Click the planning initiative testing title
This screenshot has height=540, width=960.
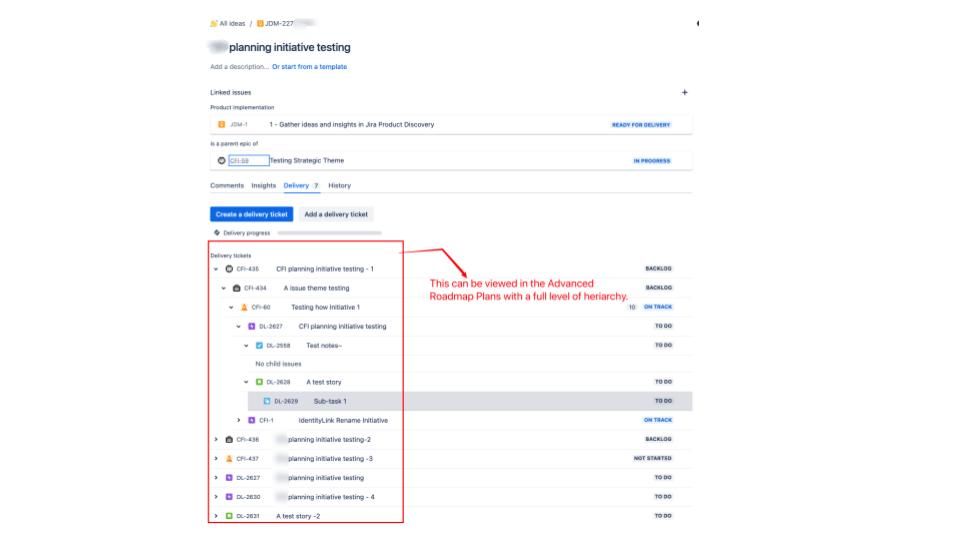[290, 47]
